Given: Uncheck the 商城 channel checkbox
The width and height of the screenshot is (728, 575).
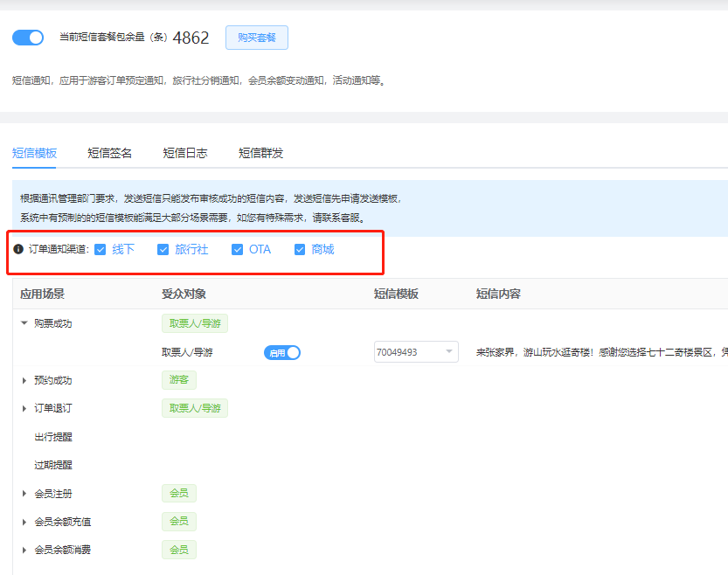Looking at the screenshot, I should [301, 249].
